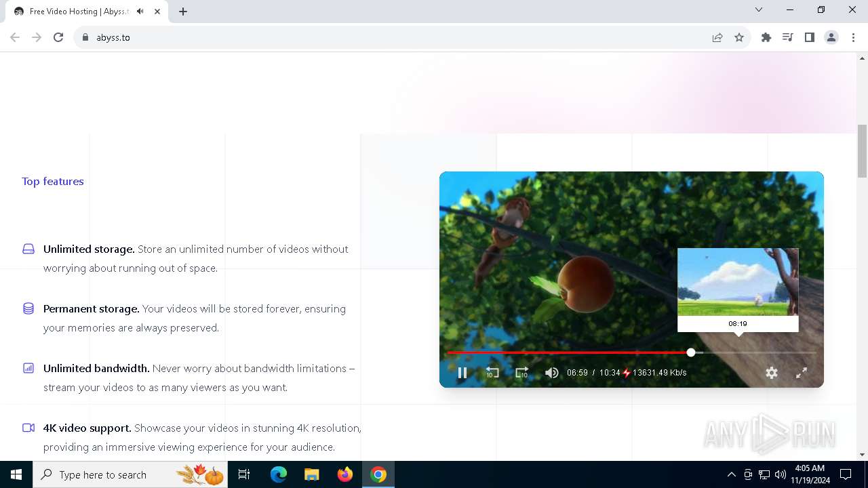
Task: Expand the tab search chevron
Action: tap(759, 9)
